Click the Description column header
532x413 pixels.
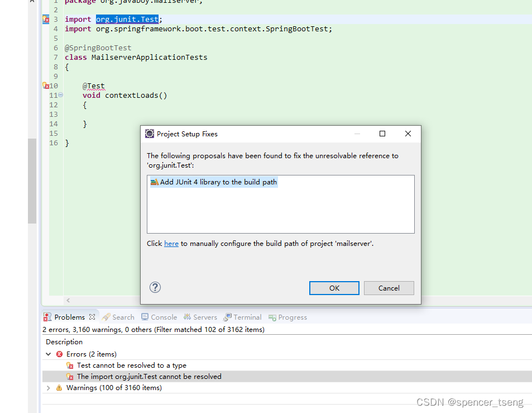coord(64,341)
